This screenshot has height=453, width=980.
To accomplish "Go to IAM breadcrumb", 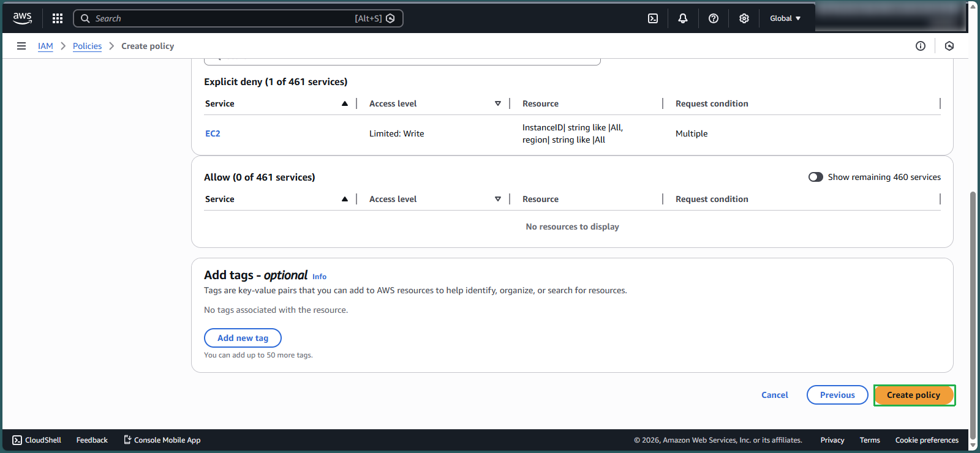I will point(45,46).
